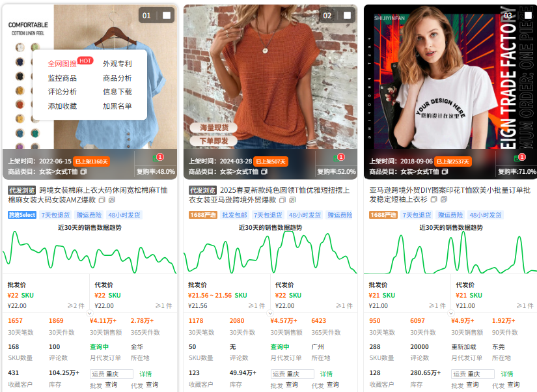The image size is (537, 392).
Task: Choose 外观专利 from popup menu
Action: (x=117, y=64)
